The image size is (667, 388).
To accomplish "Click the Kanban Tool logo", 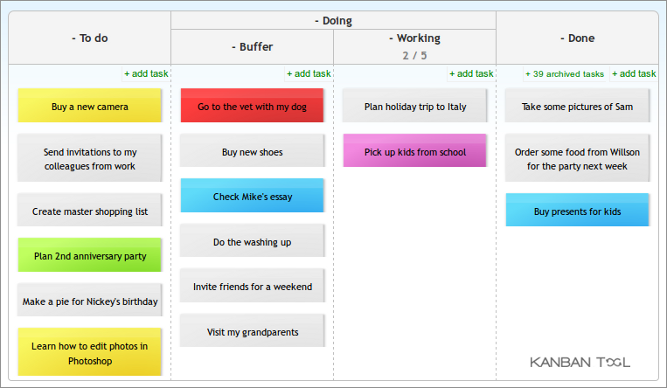I will (580, 362).
